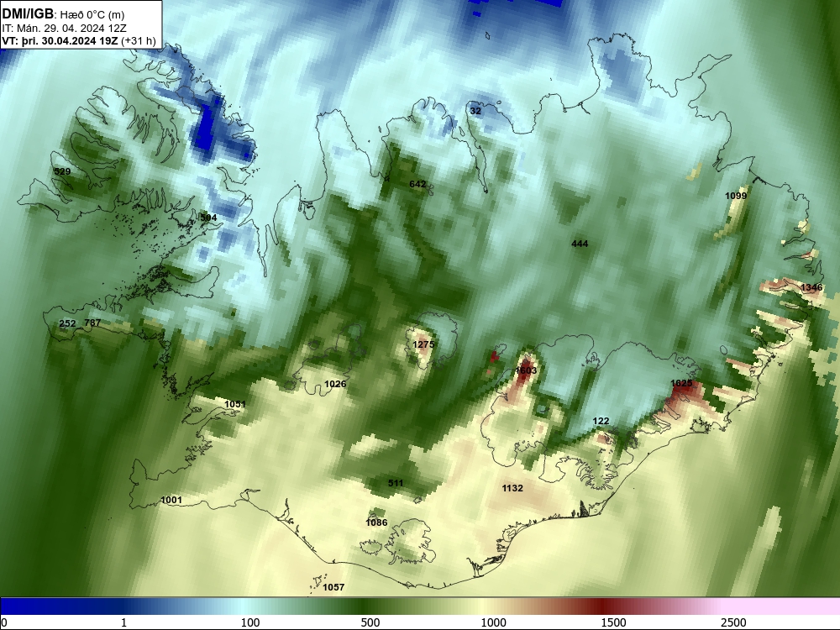
Task: Click the map value "252"
Action: (67, 323)
